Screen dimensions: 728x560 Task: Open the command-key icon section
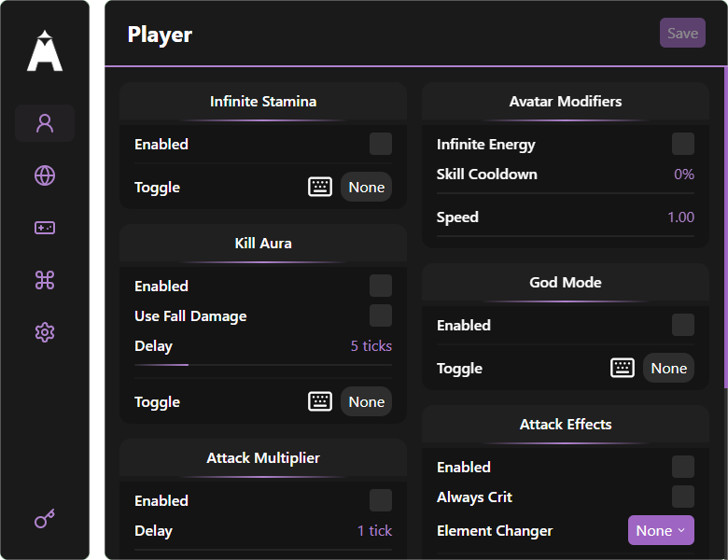point(45,280)
